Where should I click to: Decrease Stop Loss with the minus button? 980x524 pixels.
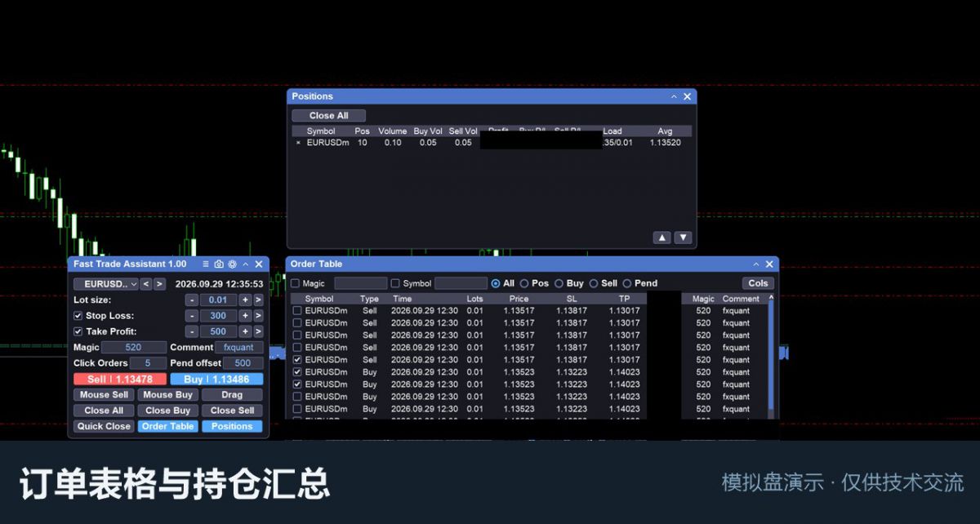[192, 316]
